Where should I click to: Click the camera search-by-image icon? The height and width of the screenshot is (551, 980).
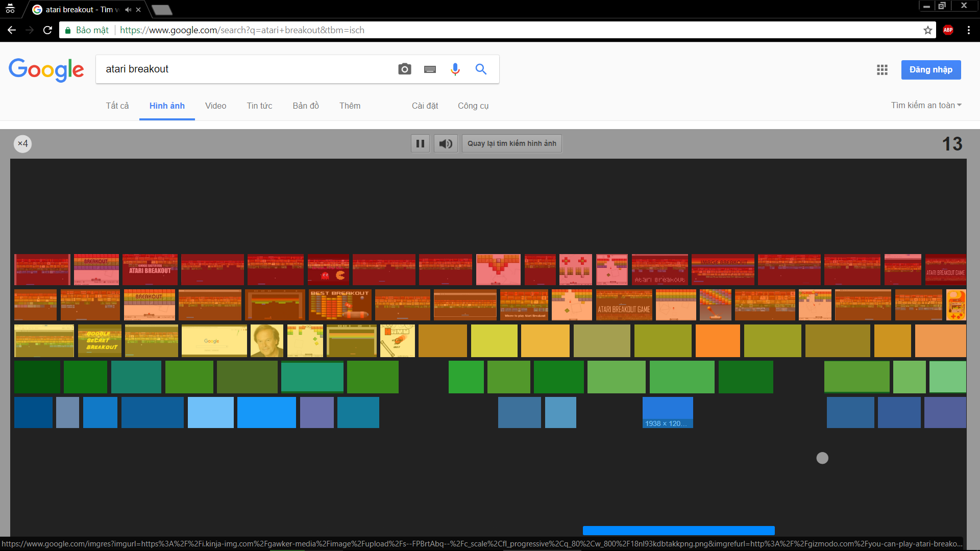[404, 69]
